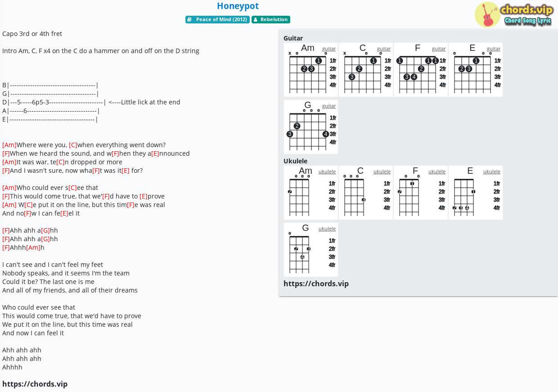Viewport: 558px width, 392px height.
Task: Click the ukulele link above F chord
Action: coord(437,171)
